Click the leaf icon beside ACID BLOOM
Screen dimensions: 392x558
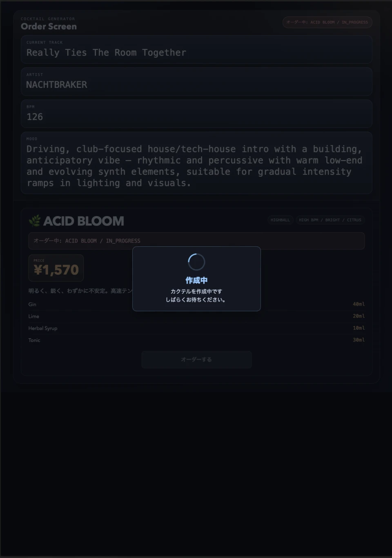tap(35, 221)
